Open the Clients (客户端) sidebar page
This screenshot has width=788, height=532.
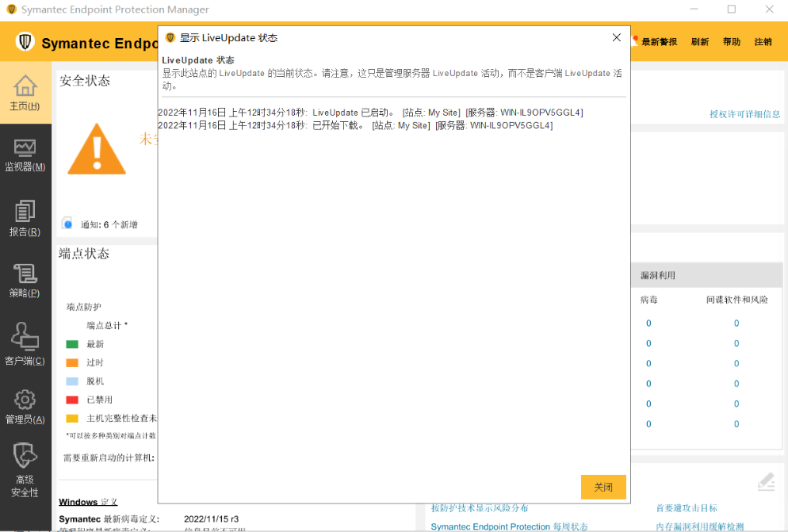[x=25, y=344]
